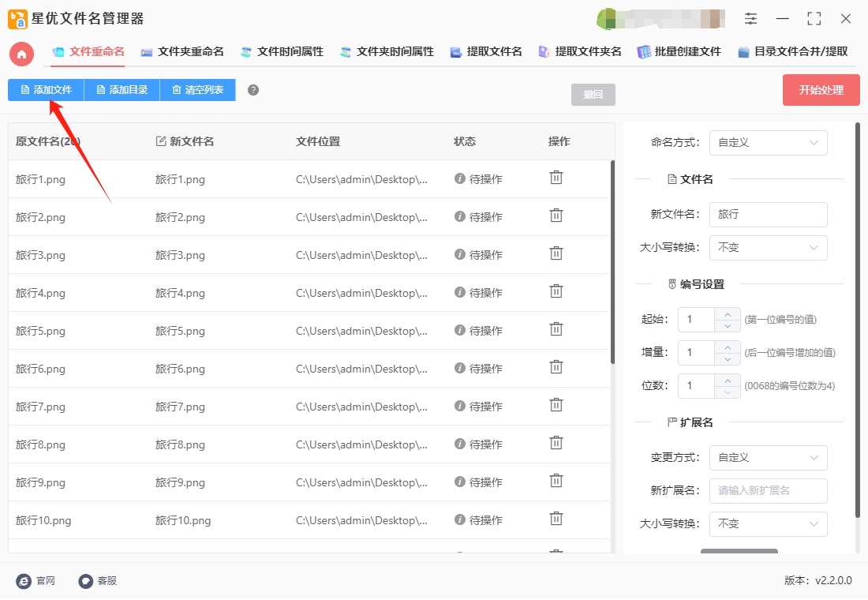Decrease the 起始 number with down arrow
Viewport: 868px width, 600px height.
click(x=728, y=326)
